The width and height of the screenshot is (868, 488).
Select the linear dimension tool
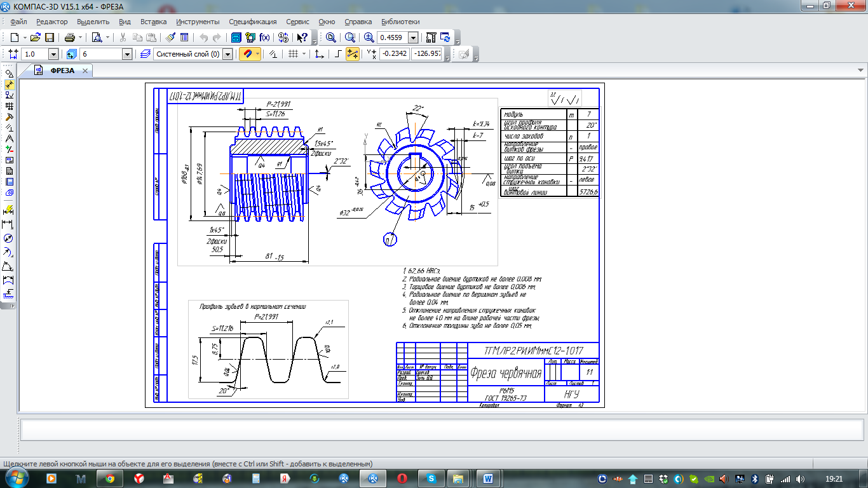(x=8, y=224)
